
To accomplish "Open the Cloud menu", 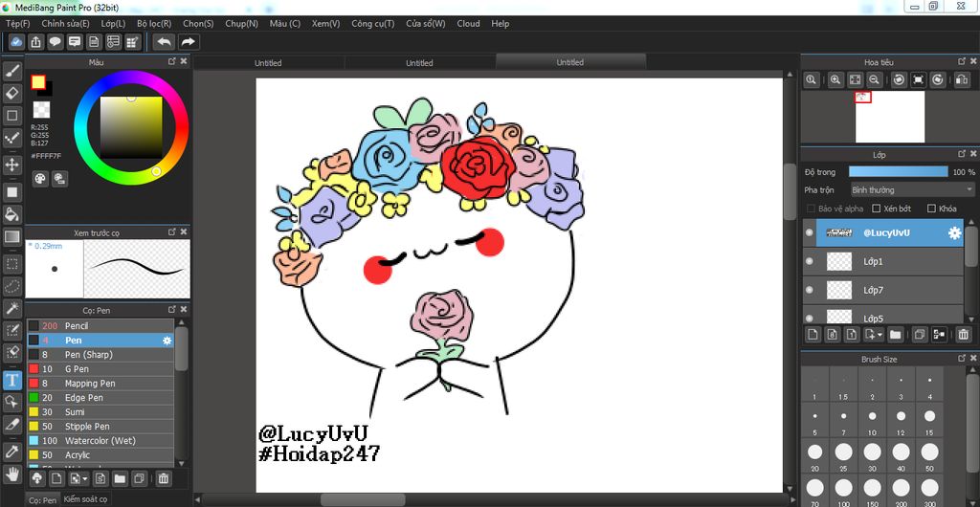I will [x=468, y=24].
